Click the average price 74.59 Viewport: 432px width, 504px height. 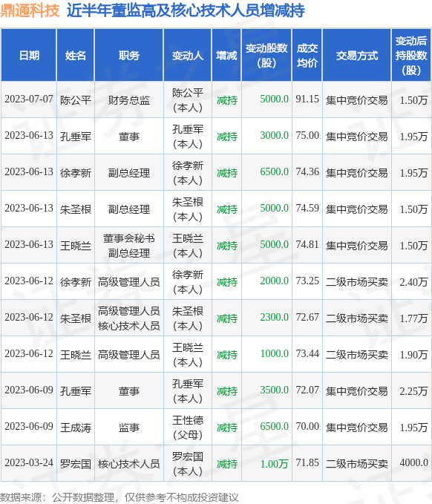coord(307,208)
